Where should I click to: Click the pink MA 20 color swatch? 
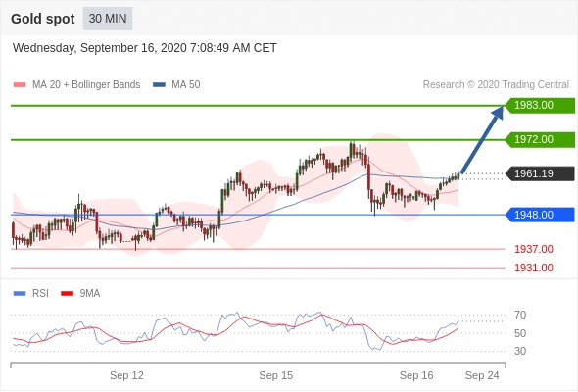tap(20, 85)
